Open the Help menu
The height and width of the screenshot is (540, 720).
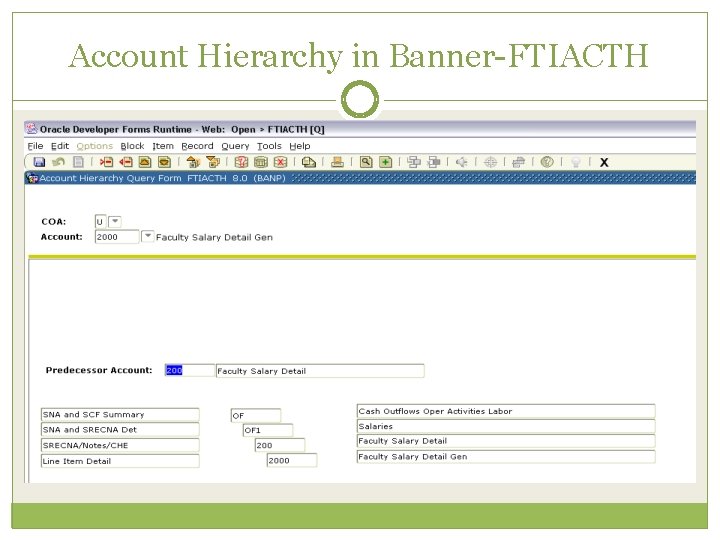[x=300, y=146]
